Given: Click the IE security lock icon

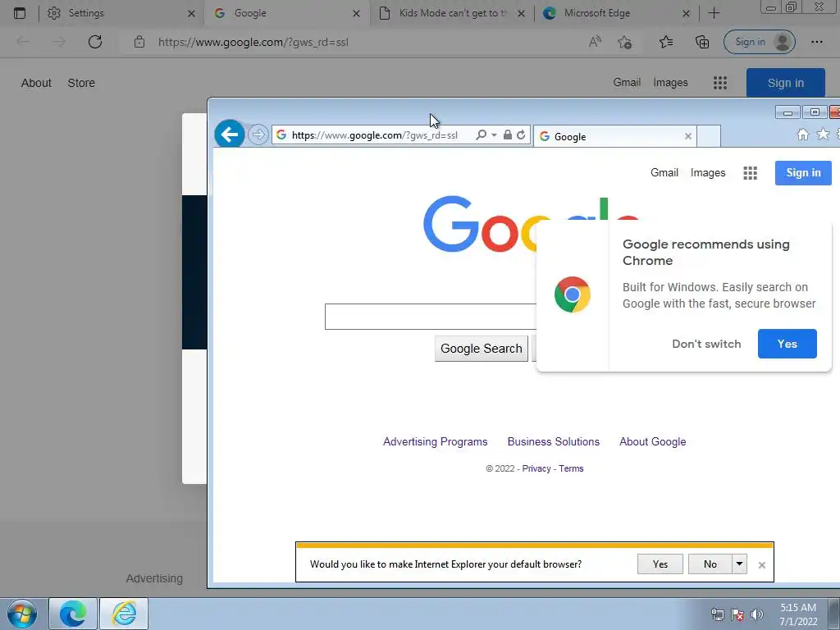Looking at the screenshot, I should (507, 135).
